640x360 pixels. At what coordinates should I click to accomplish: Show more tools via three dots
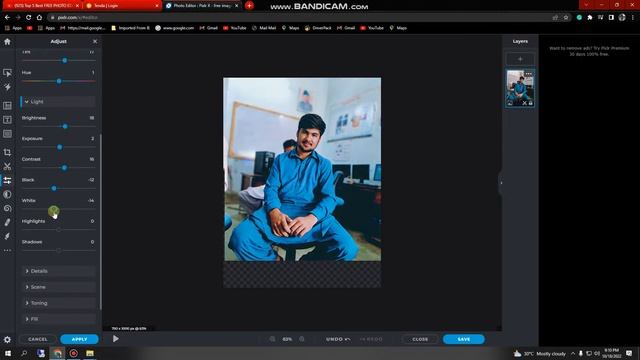point(7,250)
